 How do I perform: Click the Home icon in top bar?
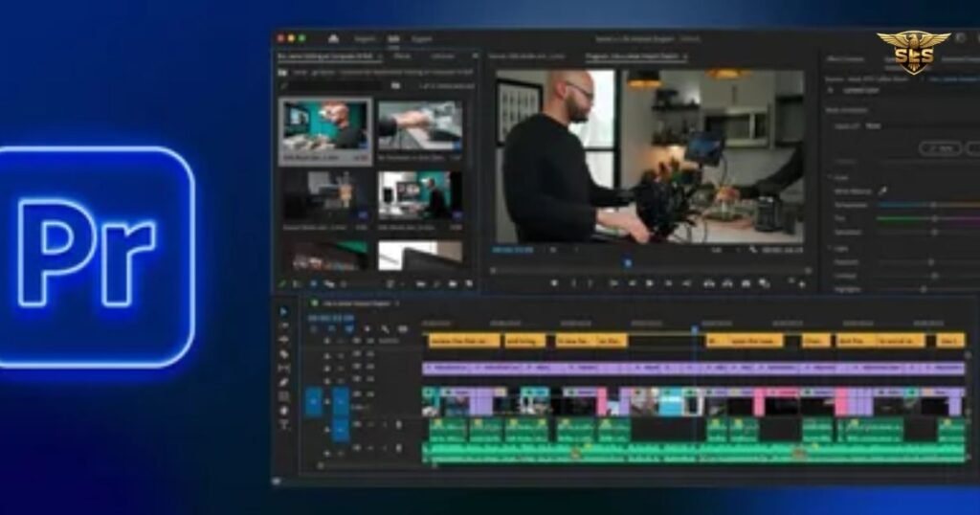tap(333, 38)
